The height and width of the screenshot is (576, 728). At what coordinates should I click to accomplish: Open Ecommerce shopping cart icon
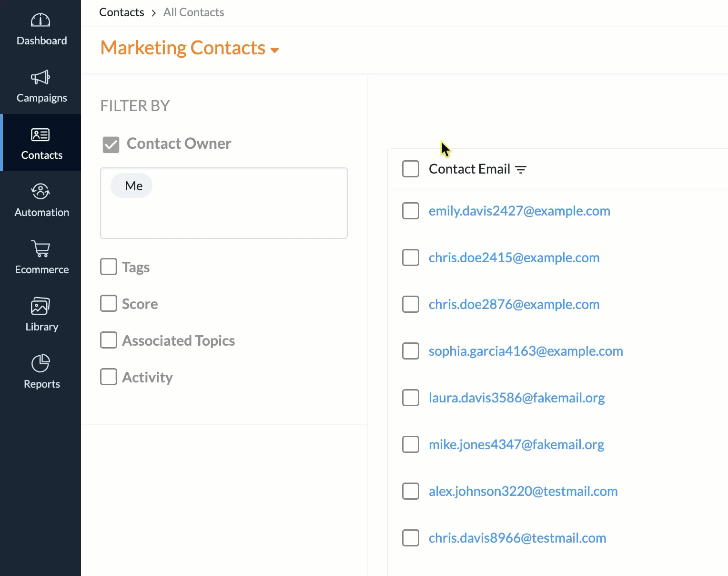40,249
